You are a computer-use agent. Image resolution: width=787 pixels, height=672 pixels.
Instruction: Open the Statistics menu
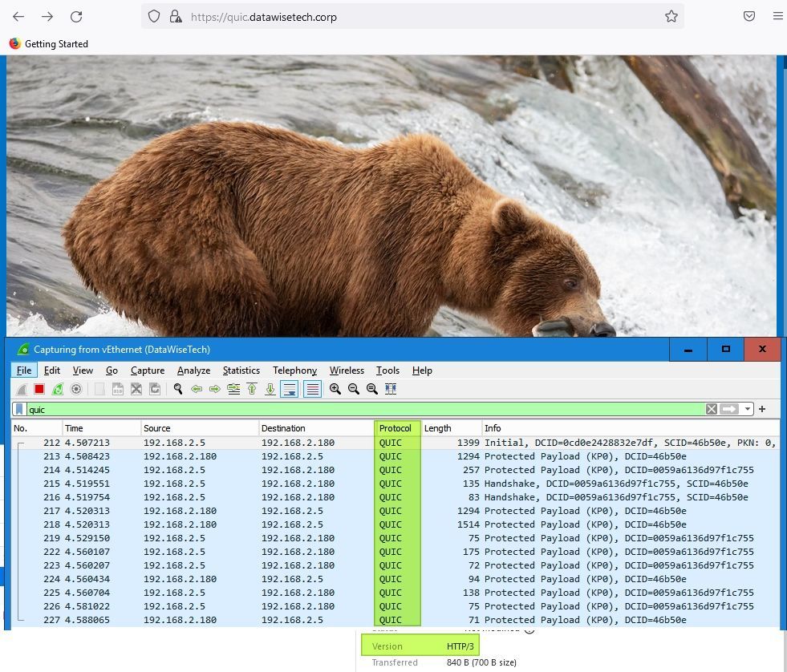[x=241, y=370]
